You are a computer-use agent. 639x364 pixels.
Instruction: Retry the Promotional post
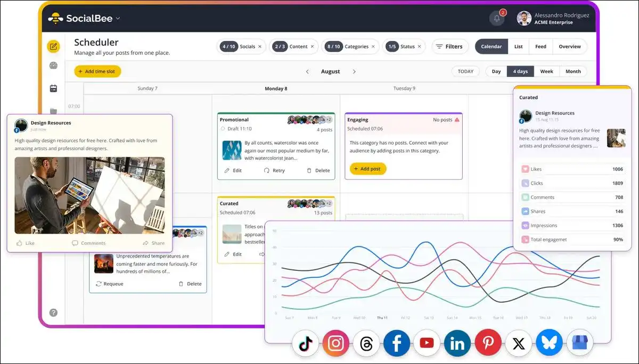pyautogui.click(x=274, y=171)
